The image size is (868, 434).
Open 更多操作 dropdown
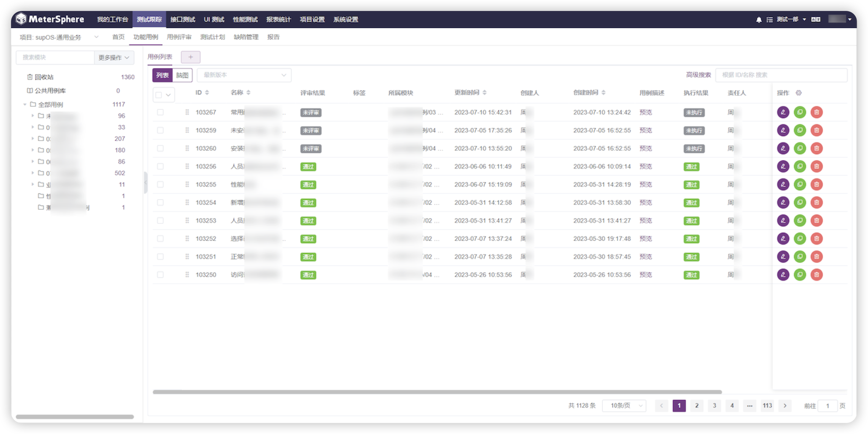pos(114,58)
